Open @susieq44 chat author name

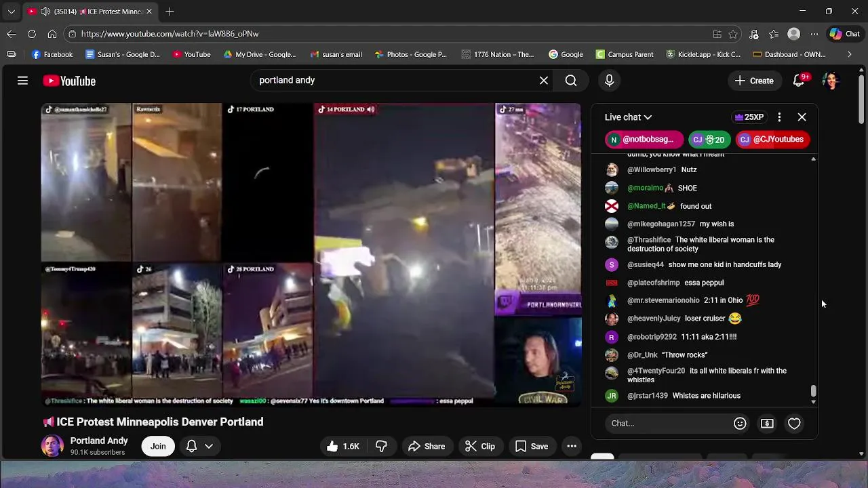(x=646, y=265)
